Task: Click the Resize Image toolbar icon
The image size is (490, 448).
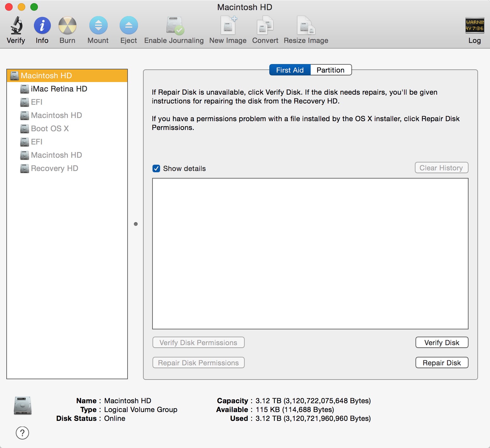Action: pos(306,26)
